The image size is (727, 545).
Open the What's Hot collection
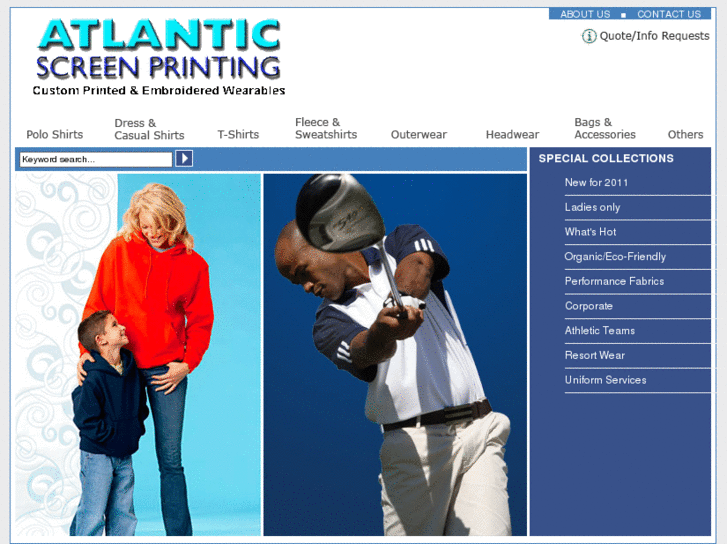(x=590, y=232)
